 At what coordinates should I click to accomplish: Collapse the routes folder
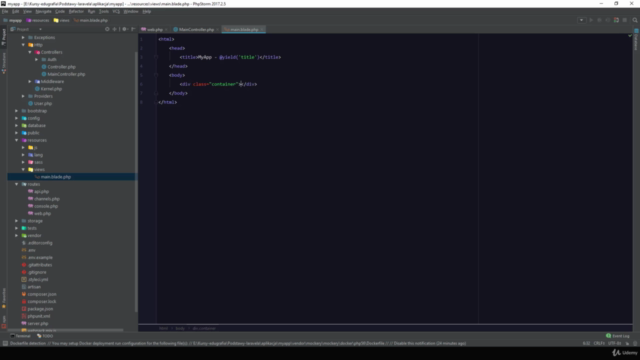(x=17, y=184)
